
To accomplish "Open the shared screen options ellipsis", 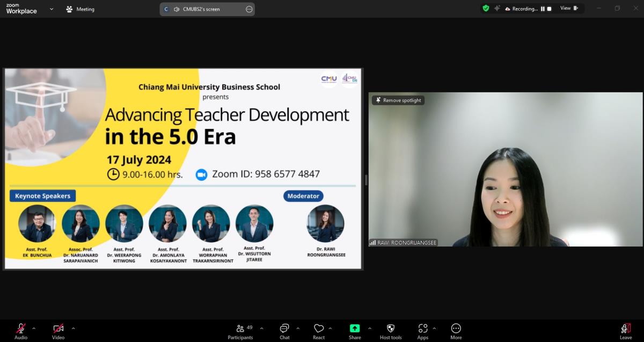I will click(249, 9).
